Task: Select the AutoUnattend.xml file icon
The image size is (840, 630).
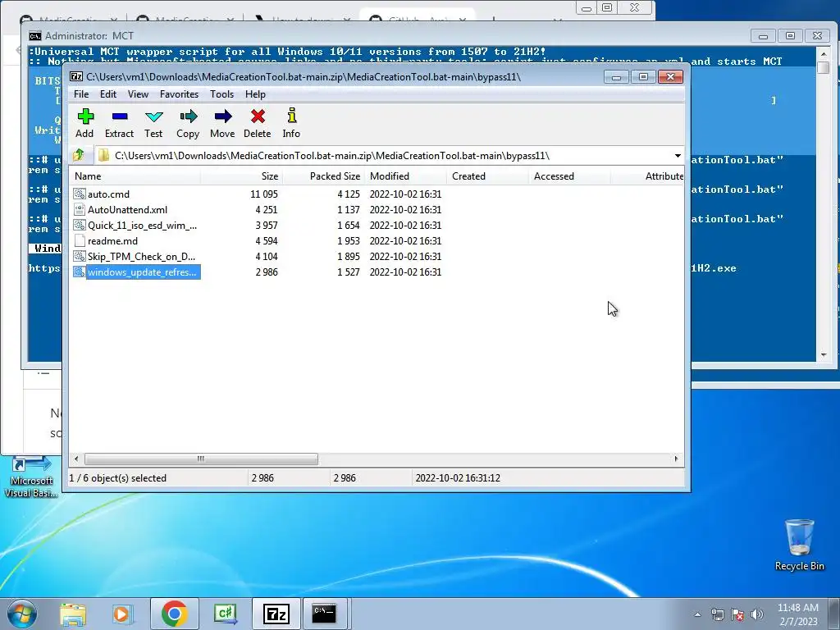Action: (x=80, y=209)
